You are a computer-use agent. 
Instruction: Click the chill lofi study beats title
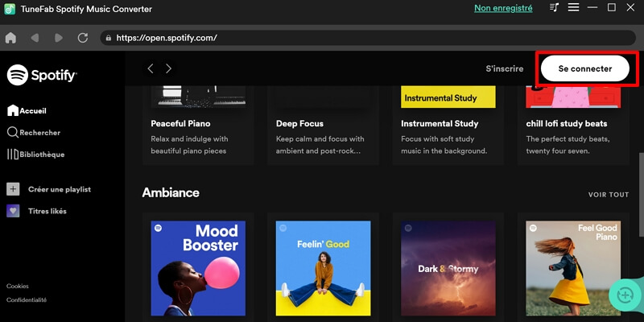point(567,123)
